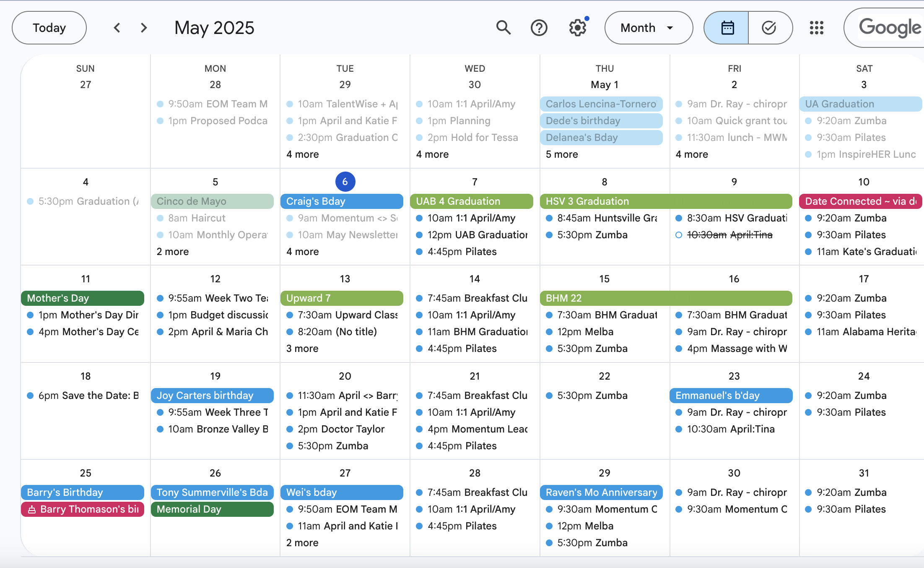Show 2 more events on May 27
The height and width of the screenshot is (568, 924).
pyautogui.click(x=302, y=543)
